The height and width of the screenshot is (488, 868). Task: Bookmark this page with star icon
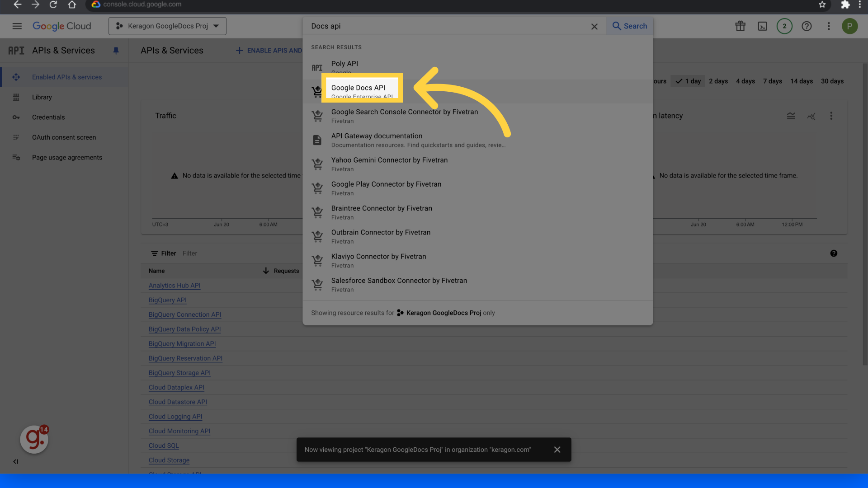click(822, 5)
